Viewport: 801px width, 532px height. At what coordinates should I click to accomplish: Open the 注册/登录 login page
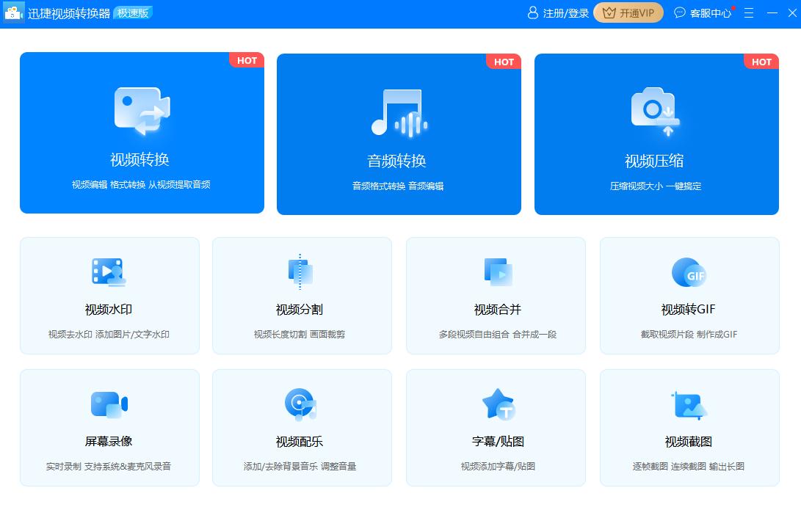click(565, 13)
